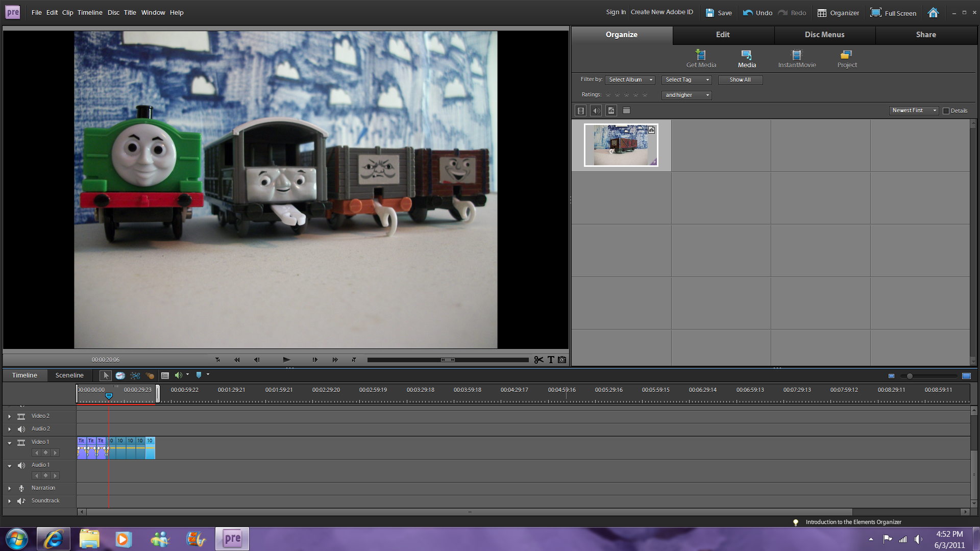Enable the Details checkbox
The height and width of the screenshot is (551, 980).
coord(946,111)
